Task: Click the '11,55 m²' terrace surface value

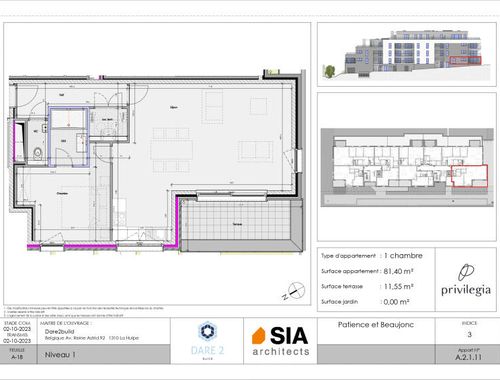Action: click(x=399, y=286)
